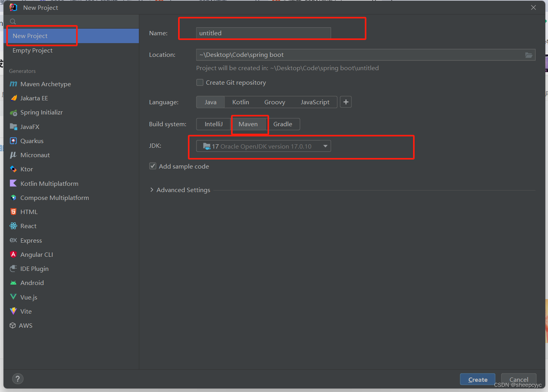Close the New Project dialog

(533, 7)
